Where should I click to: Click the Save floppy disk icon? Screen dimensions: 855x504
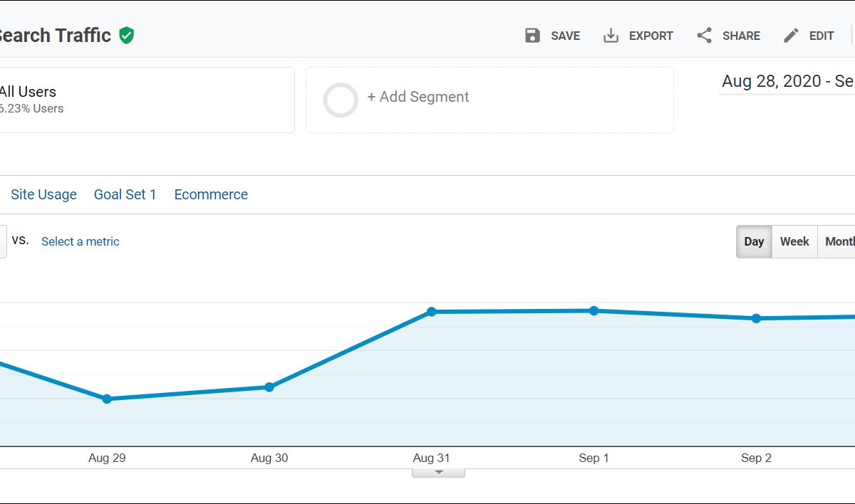[532, 36]
